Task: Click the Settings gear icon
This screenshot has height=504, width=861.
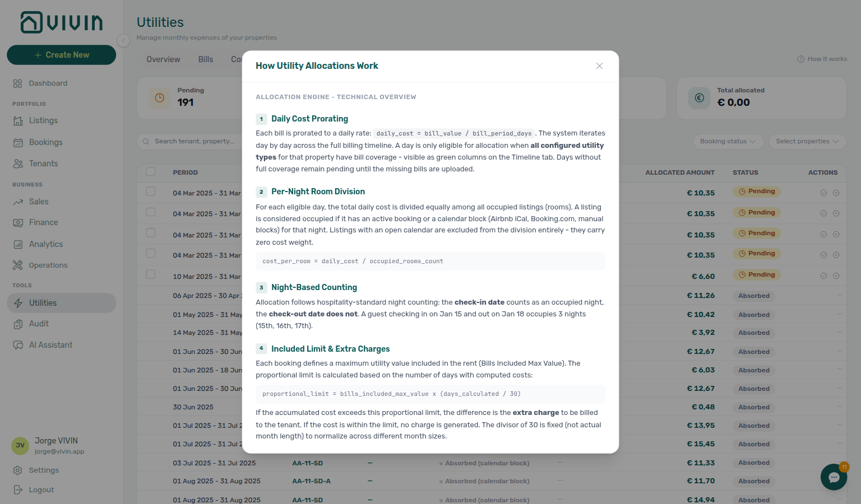Action: click(x=18, y=470)
